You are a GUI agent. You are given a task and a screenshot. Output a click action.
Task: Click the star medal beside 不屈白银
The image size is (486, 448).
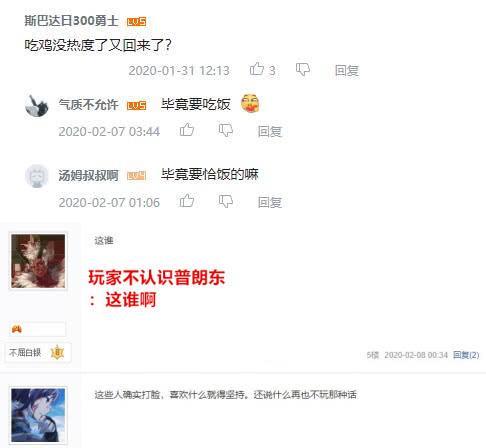57,352
